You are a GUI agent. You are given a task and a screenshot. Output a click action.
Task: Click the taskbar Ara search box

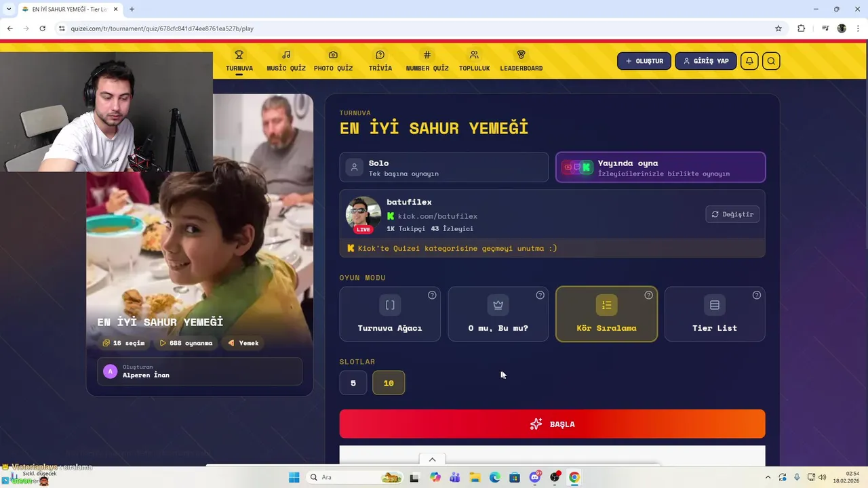355,477
